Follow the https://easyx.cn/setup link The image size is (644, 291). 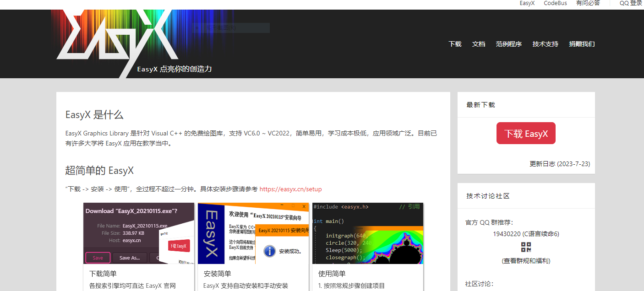290,189
